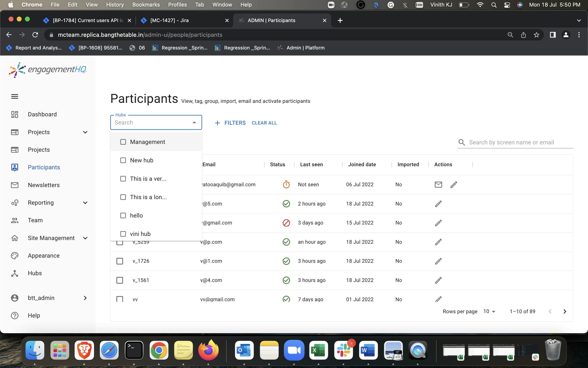This screenshot has width=588, height=368.
Task: Expand the btt_admin account menu
Action: coord(85,298)
